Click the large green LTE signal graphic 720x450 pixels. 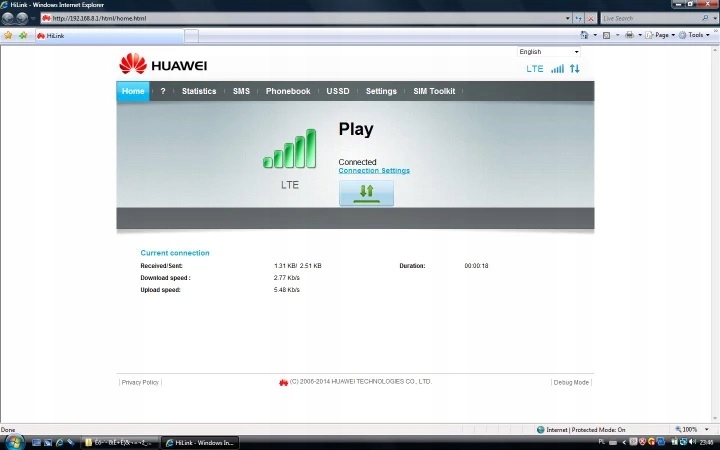pos(289,149)
